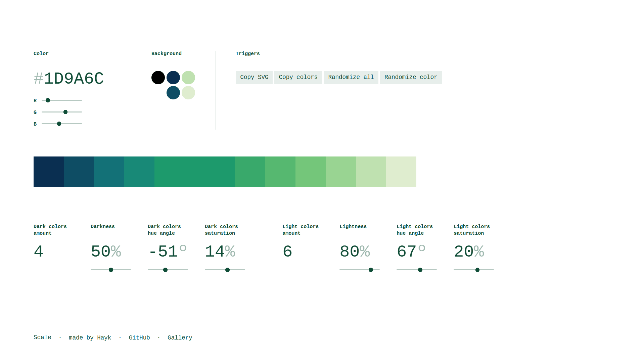The image size is (644, 362).
Task: Click the G channel slider handle
Action: coord(65,112)
